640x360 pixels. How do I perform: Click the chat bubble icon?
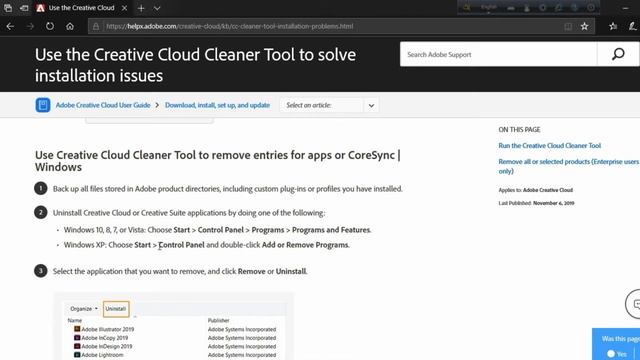(x=635, y=304)
